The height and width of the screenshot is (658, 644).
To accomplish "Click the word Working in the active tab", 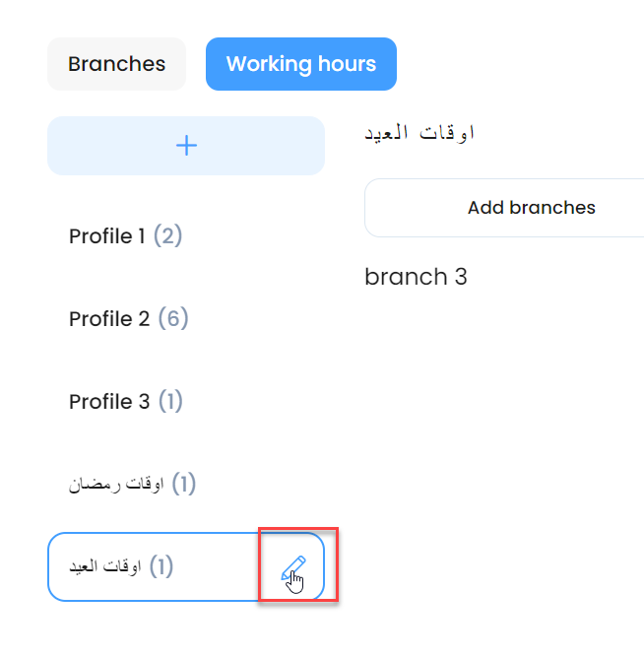I will point(269,64).
